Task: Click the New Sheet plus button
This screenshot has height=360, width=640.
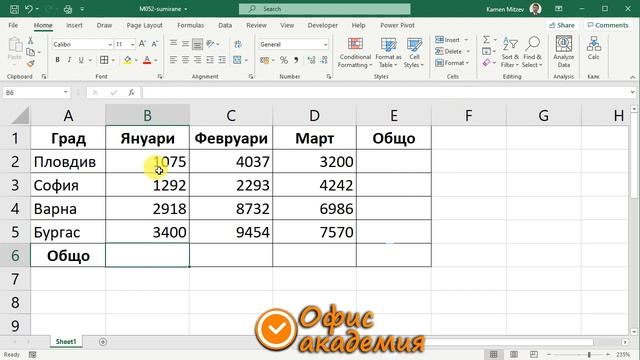Action: (x=103, y=342)
